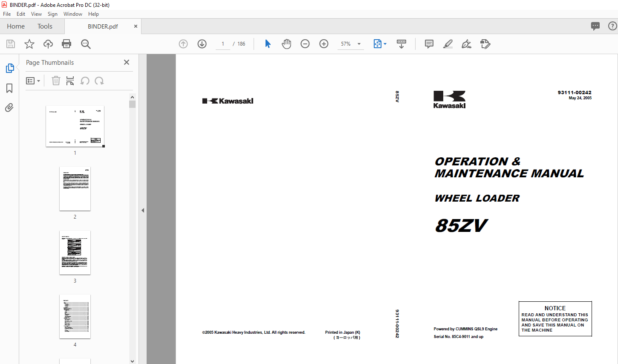This screenshot has width=618, height=364.
Task: Click the current page number field
Action: [223, 44]
